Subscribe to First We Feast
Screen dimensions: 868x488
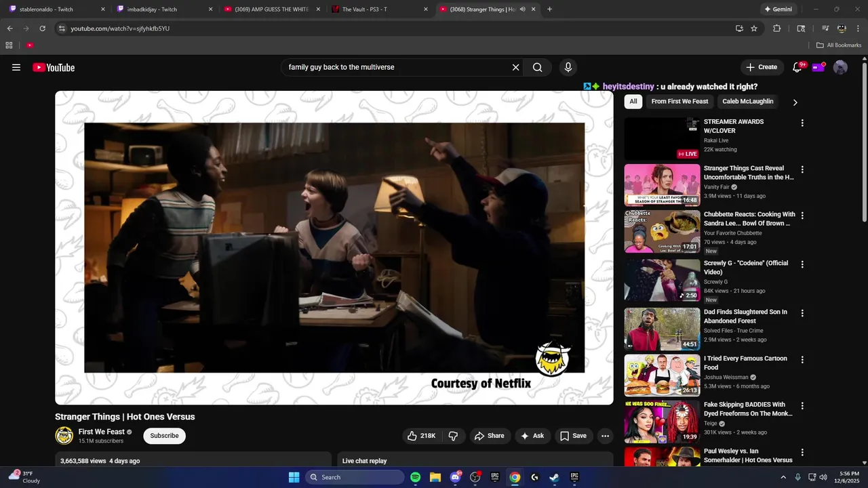tap(164, 436)
